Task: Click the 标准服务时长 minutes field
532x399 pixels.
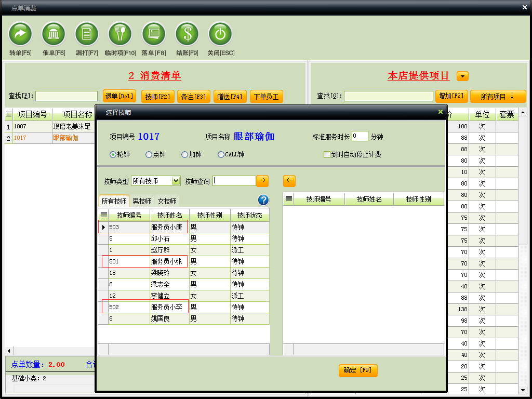Action: [x=360, y=137]
